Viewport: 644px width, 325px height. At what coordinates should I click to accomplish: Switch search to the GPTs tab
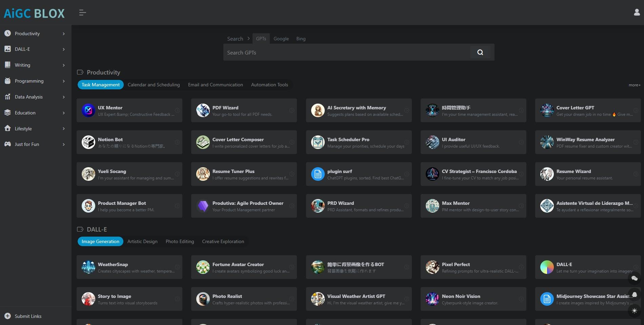(261, 39)
